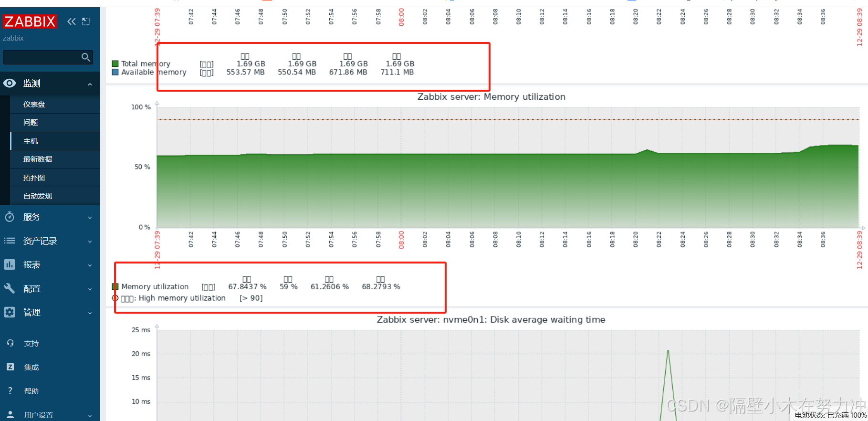Click the 报表 chart icon
The image size is (868, 421).
pos(10,264)
